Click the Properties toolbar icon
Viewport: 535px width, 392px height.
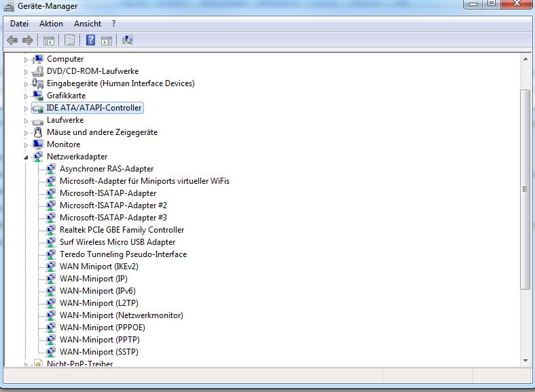tap(69, 40)
